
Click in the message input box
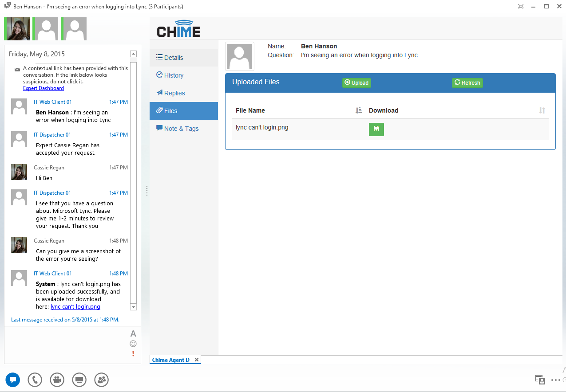[67, 344]
